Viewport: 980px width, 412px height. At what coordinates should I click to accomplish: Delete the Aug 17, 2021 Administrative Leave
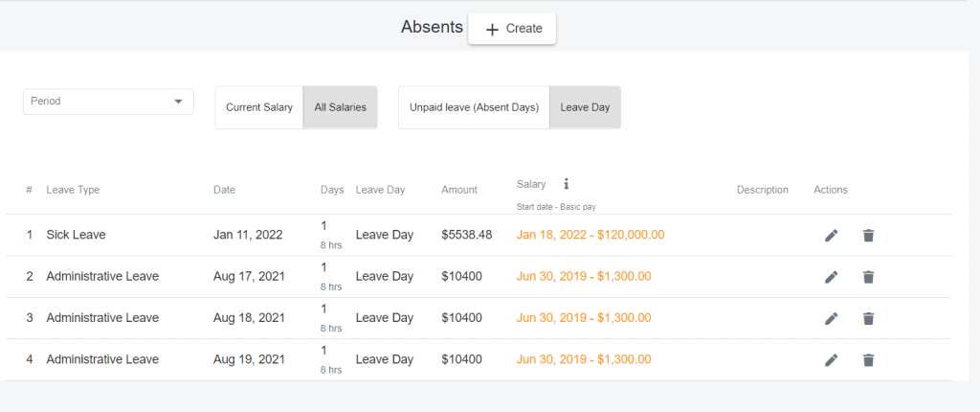(x=868, y=277)
